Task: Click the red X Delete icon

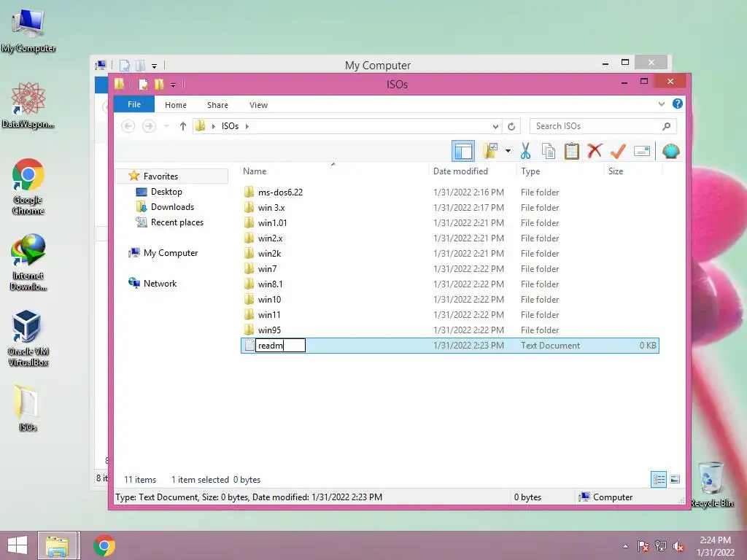Action: point(595,152)
